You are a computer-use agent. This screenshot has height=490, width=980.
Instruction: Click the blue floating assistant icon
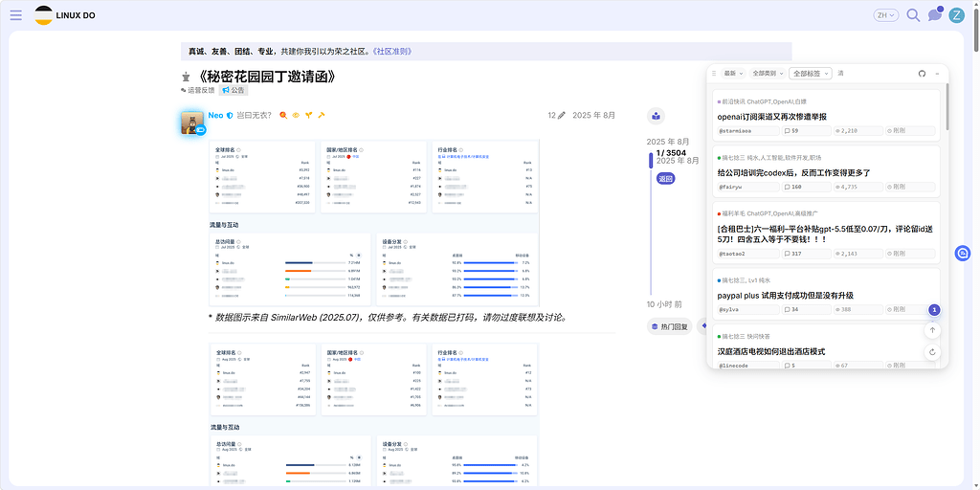point(963,253)
